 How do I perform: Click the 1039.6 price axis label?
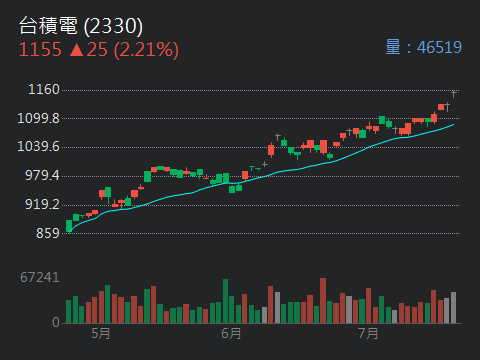[38, 146]
